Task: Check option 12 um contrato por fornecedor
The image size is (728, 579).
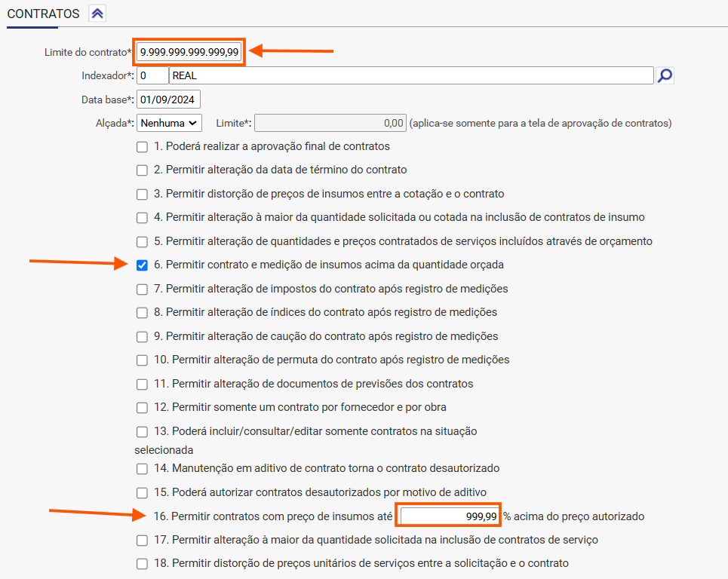Action: tap(142, 408)
